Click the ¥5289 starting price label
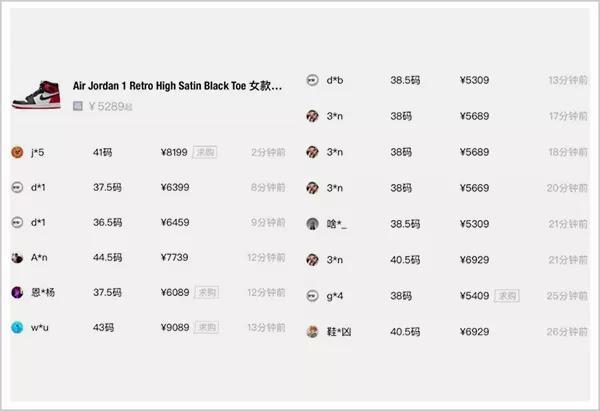Screen dimensions: 600x411 click(x=110, y=106)
